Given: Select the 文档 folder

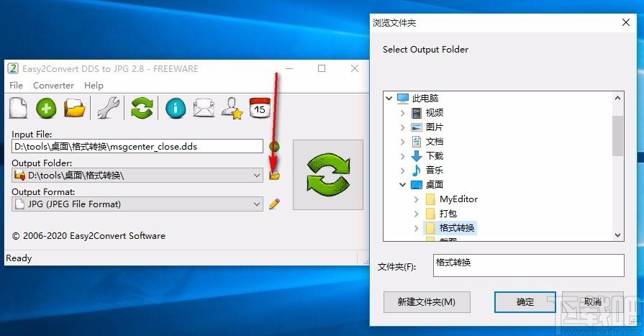Looking at the screenshot, I should [434, 142].
